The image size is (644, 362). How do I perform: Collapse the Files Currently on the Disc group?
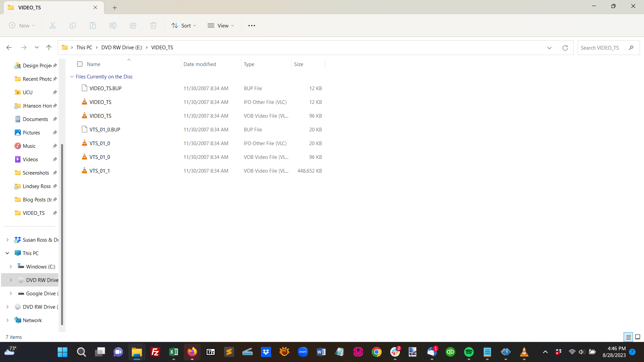(72, 77)
